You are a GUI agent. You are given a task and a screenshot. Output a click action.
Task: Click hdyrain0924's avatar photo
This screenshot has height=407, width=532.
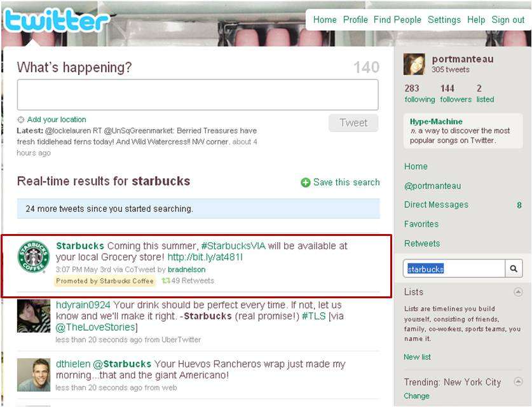coord(34,315)
